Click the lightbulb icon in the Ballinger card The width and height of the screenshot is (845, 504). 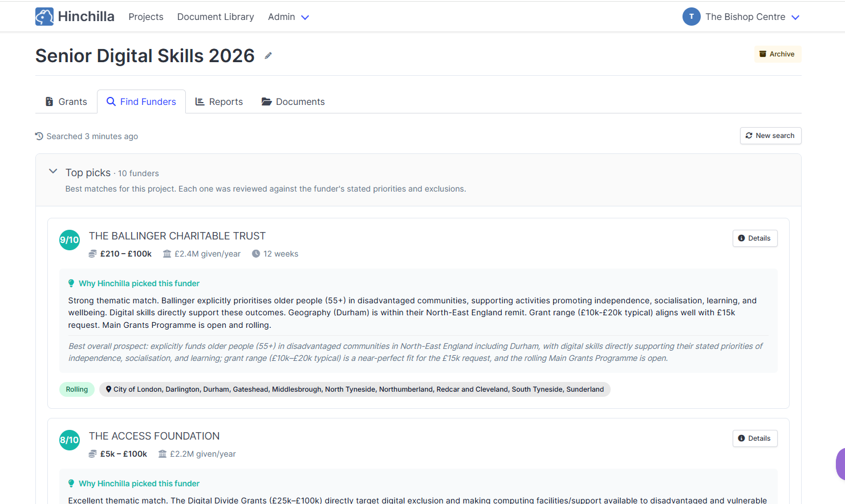(71, 283)
